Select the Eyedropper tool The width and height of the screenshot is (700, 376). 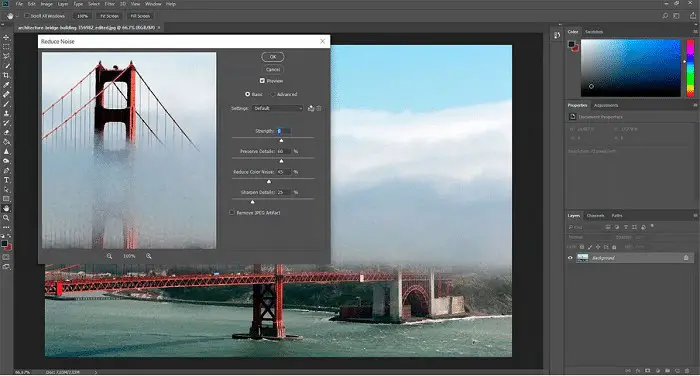click(6, 85)
